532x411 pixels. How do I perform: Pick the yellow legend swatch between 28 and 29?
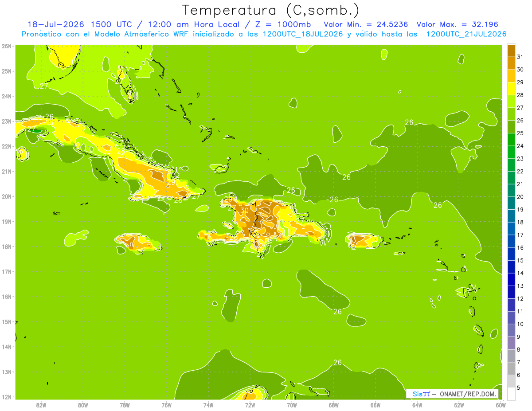coord(511,89)
